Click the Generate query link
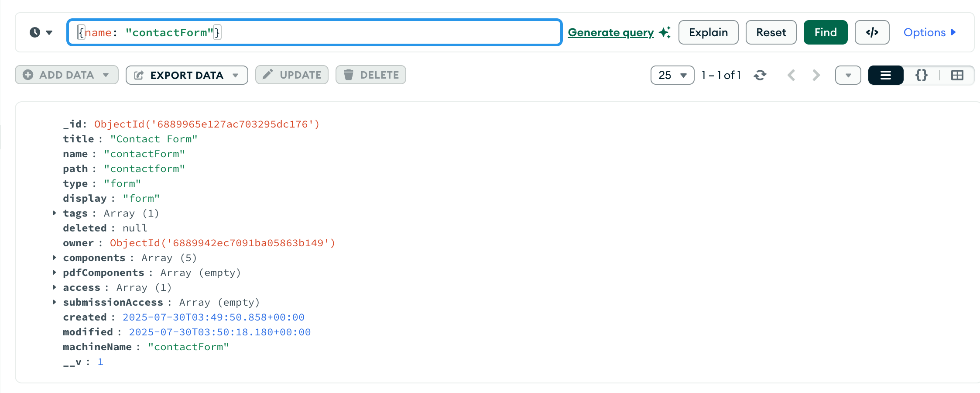 coord(610,32)
